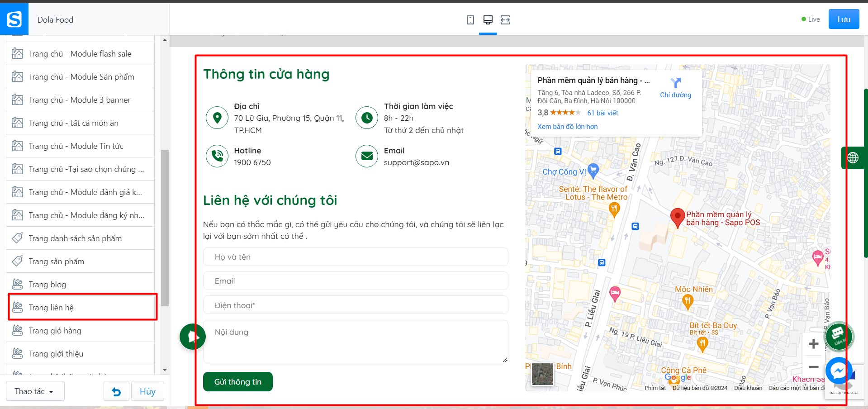
Task: Click the green phone call floating icon
Action: pos(192,337)
